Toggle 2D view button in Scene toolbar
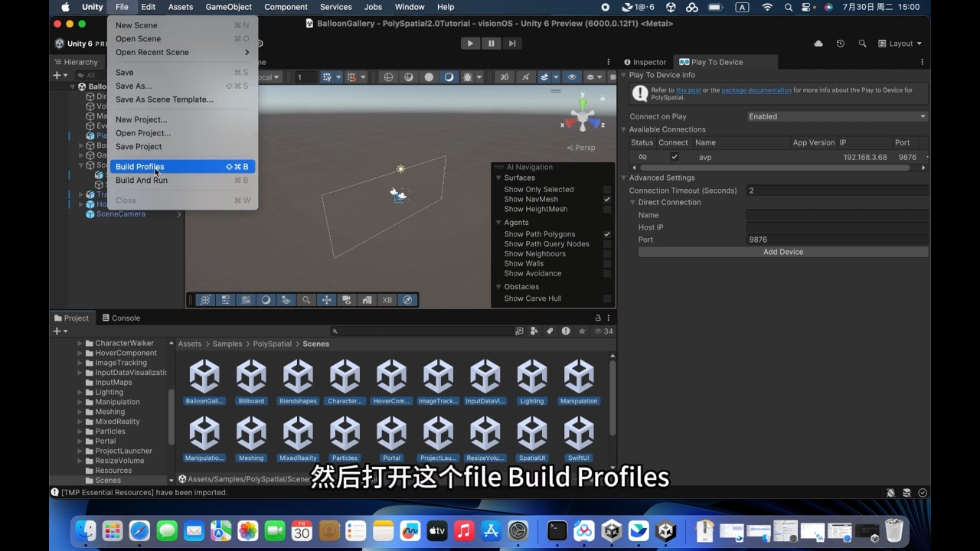The width and height of the screenshot is (980, 551). pos(505,77)
